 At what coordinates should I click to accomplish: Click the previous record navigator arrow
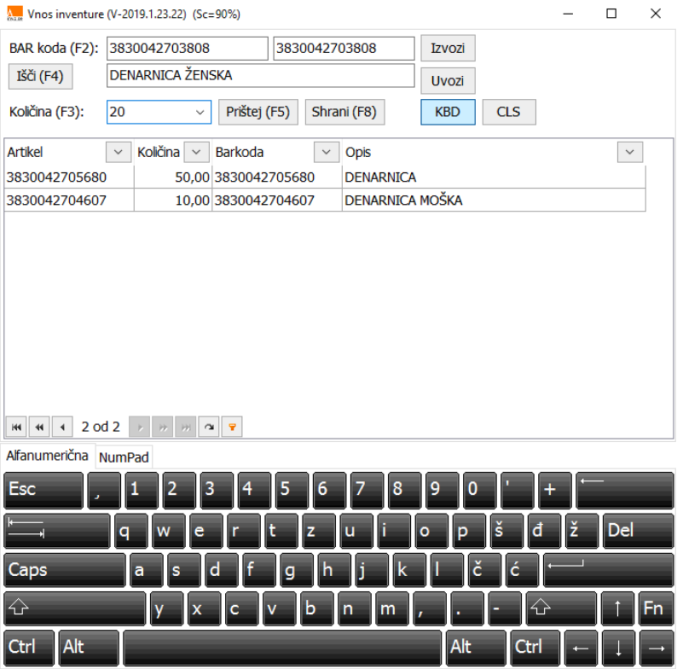tap(62, 426)
